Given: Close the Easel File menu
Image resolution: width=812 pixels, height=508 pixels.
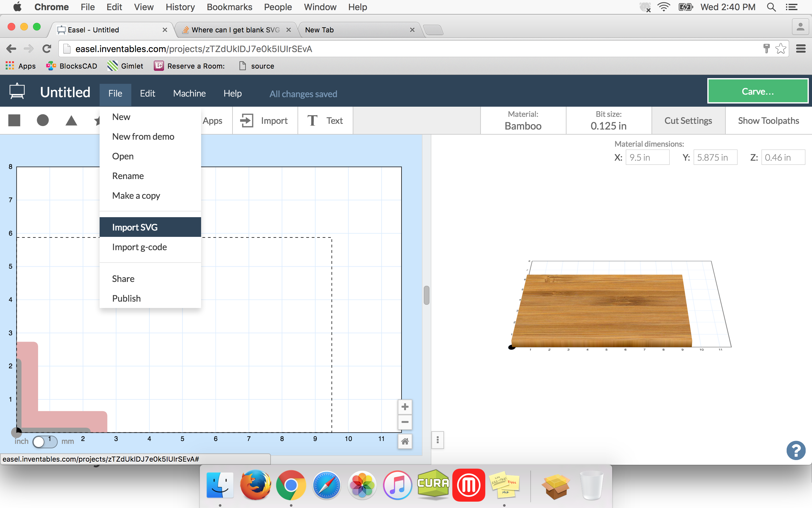Looking at the screenshot, I should [x=115, y=93].
